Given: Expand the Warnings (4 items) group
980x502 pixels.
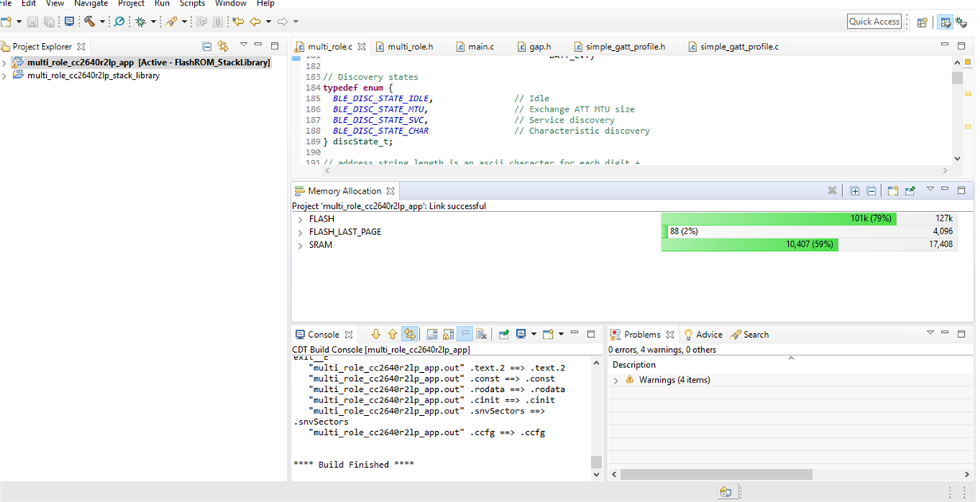Looking at the screenshot, I should (x=616, y=381).
